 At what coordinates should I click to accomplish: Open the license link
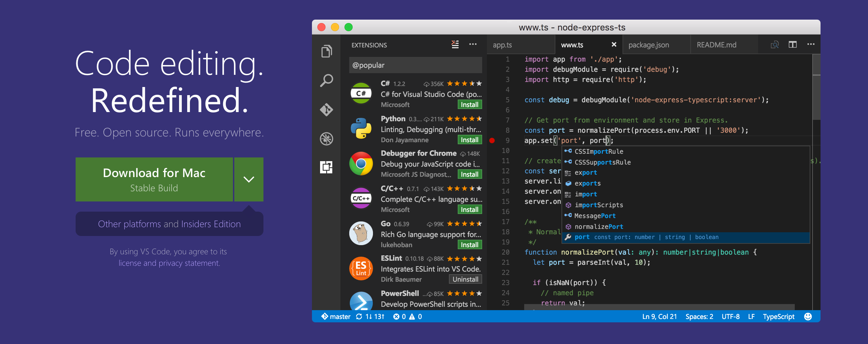130,263
